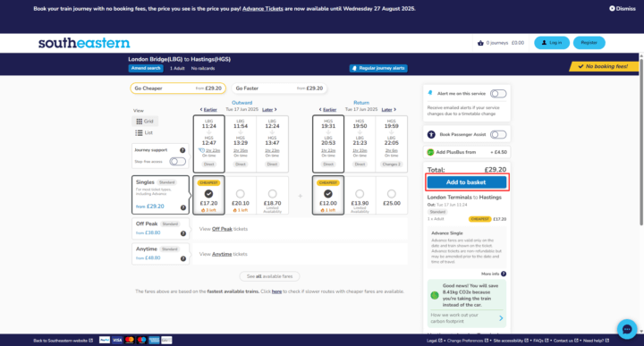
Task: Click the southeastern logo
Action: (x=84, y=43)
